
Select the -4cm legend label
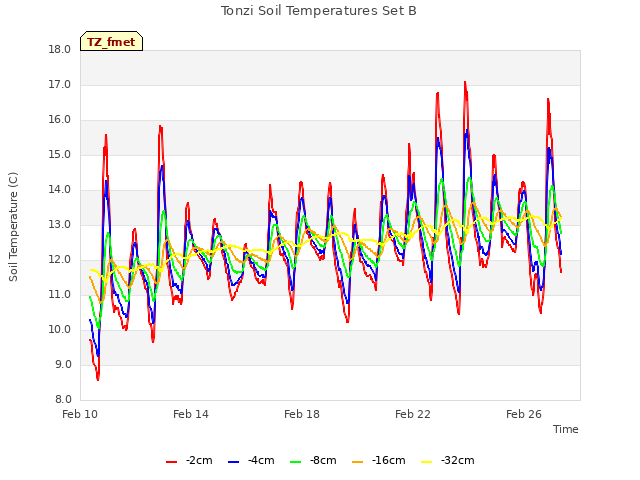261,460
